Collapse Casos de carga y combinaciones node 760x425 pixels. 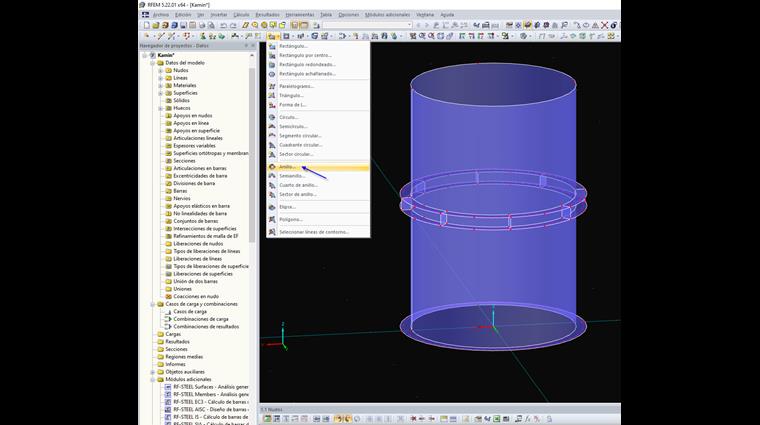pyautogui.click(x=152, y=304)
